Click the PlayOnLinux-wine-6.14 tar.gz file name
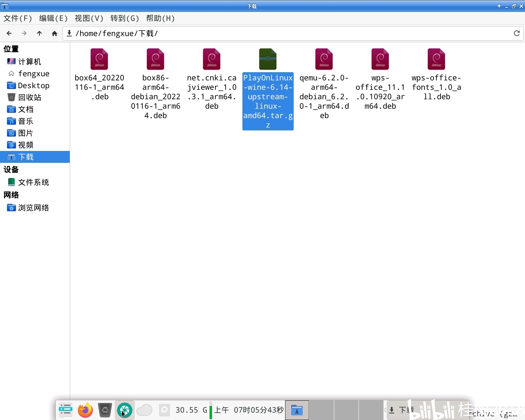This screenshot has width=525, height=420. click(268, 101)
